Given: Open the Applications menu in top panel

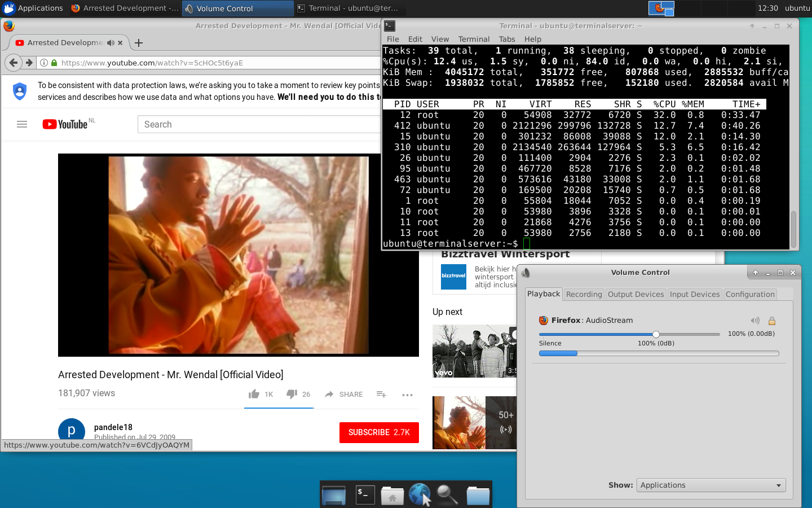Looking at the screenshot, I should coord(33,8).
